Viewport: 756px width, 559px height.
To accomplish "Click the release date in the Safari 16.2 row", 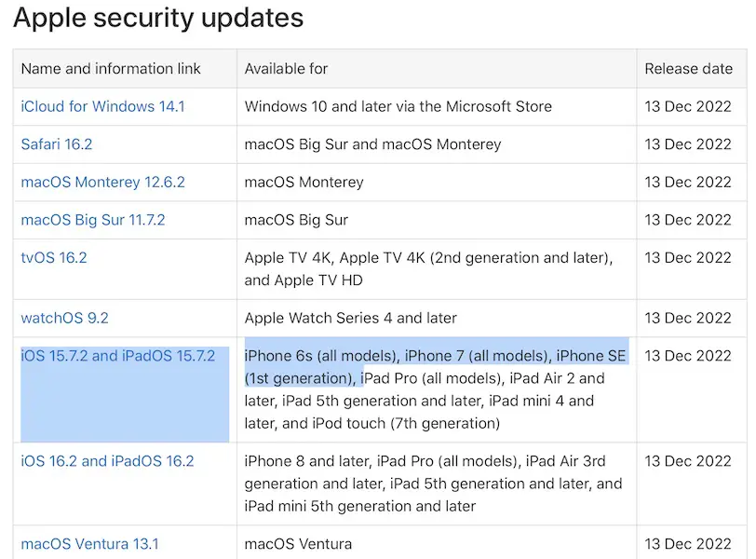I will click(688, 144).
